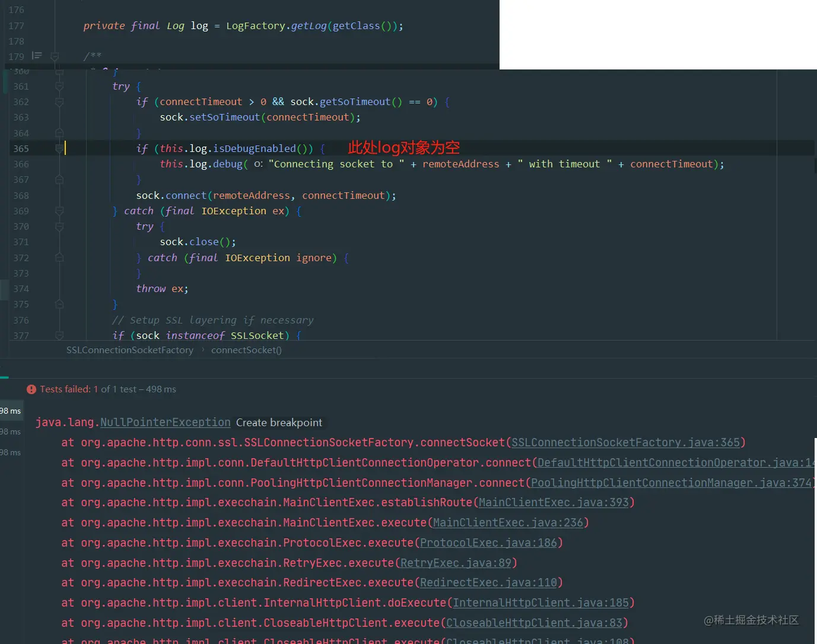
Task: Click line number 368 in the gutter
Action: coord(21,195)
